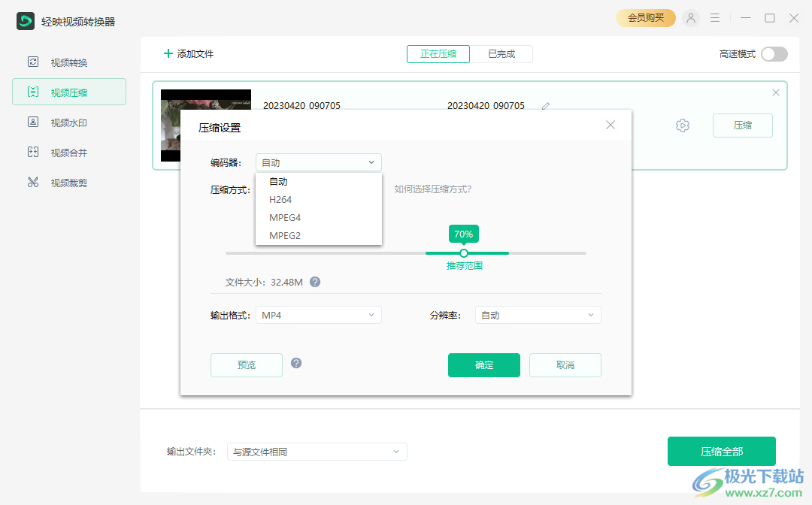
Task: Click 压缩全部 to compress all videos
Action: pos(721,451)
